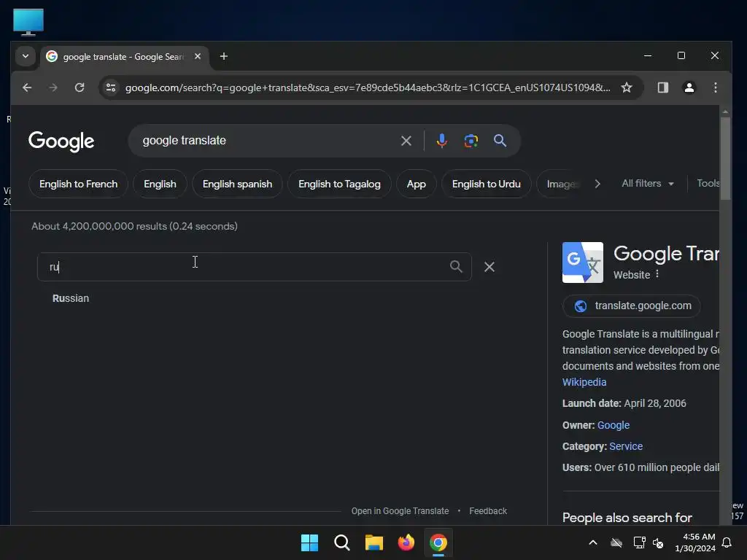Select the English to Tagalog chip

(x=340, y=184)
